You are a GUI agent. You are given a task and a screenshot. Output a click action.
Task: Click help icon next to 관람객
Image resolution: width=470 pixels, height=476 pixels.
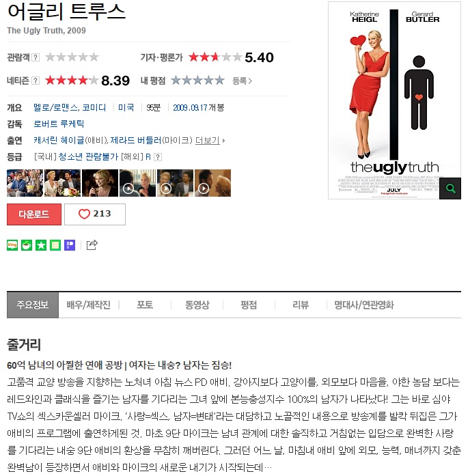tap(36, 57)
